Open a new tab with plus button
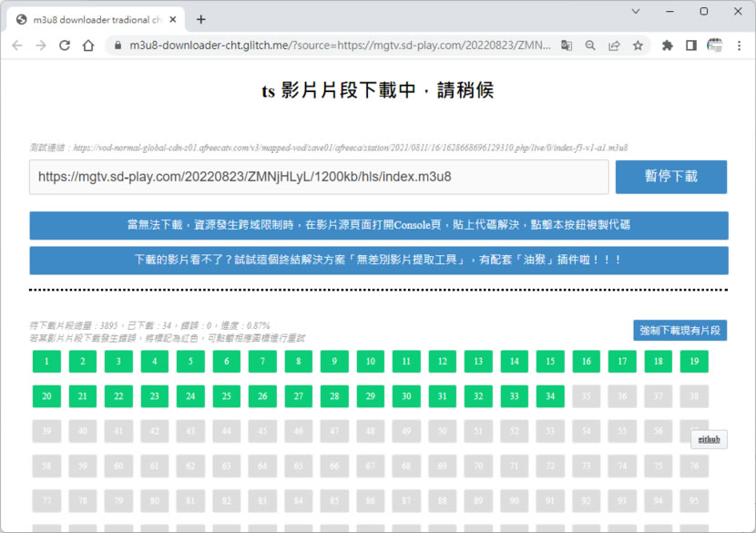The image size is (756, 533). click(x=201, y=19)
